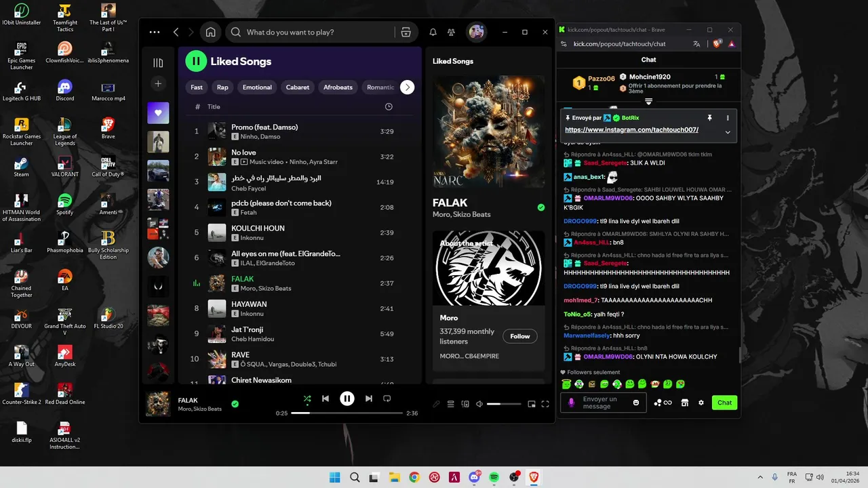The image size is (868, 488).
Task: Open the Discord icon in the taskbar
Action: click(x=474, y=477)
